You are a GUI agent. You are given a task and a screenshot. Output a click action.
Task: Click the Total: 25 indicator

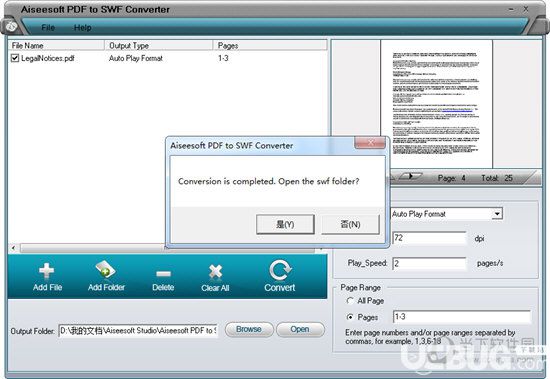497,178
